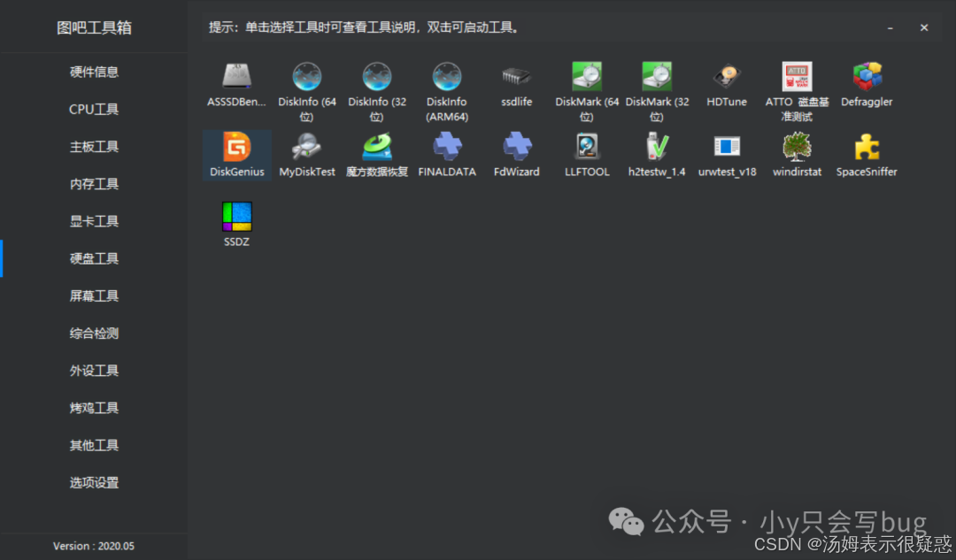Choose the LLFTOOL low-level format icon
Viewport: 956px width, 560px height.
(587, 147)
